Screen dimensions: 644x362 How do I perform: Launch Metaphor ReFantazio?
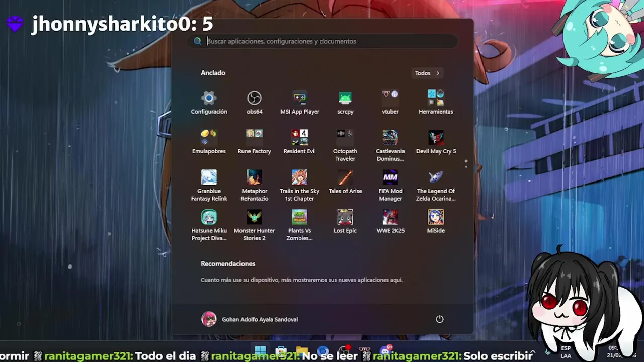(x=254, y=186)
